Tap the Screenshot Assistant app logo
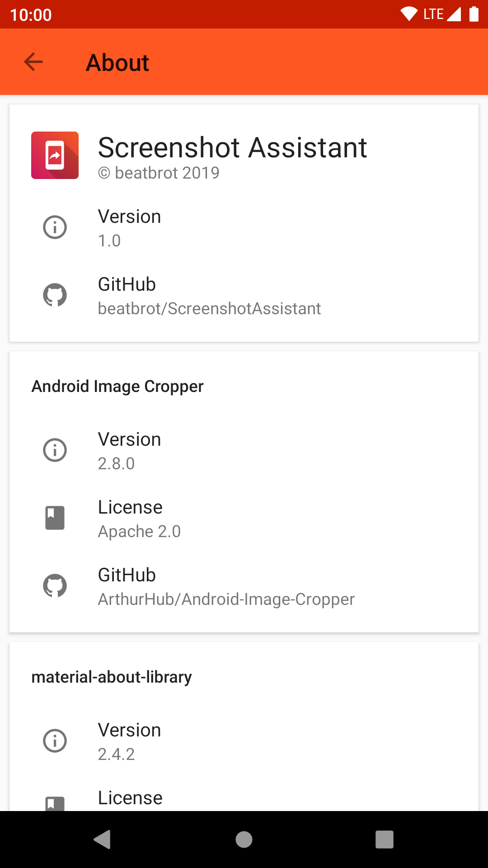Viewport: 488px width, 868px height. click(55, 155)
